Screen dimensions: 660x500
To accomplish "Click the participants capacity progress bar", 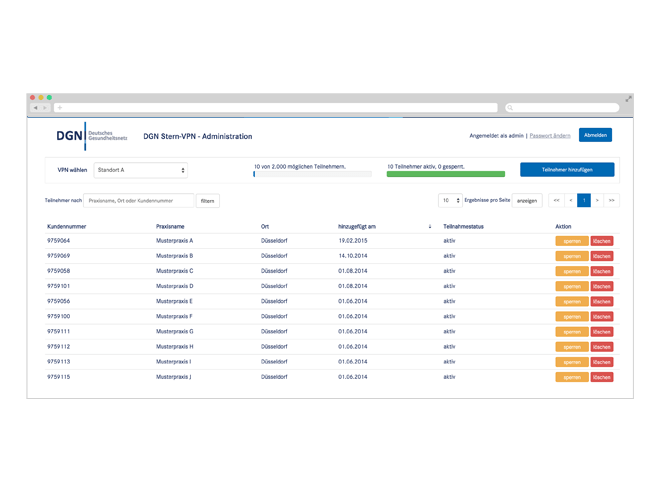I will [x=312, y=174].
